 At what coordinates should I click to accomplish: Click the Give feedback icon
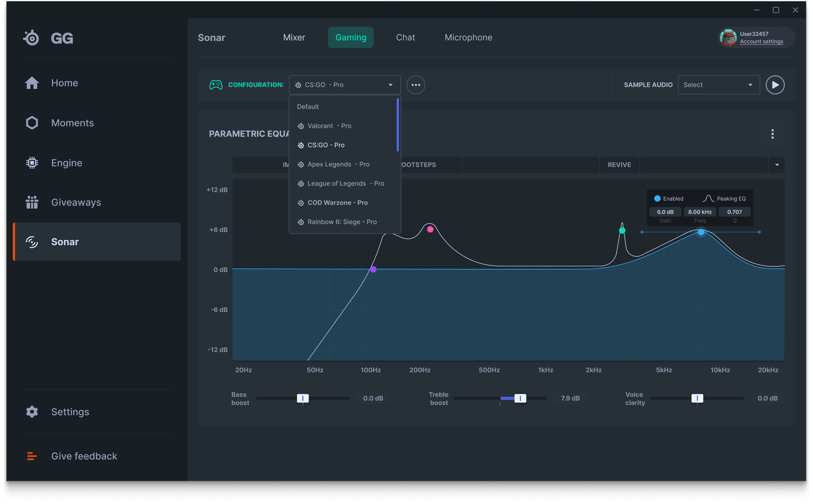[32, 456]
